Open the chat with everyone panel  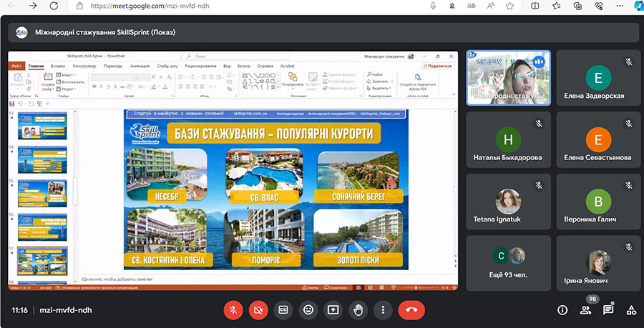pyautogui.click(x=608, y=310)
